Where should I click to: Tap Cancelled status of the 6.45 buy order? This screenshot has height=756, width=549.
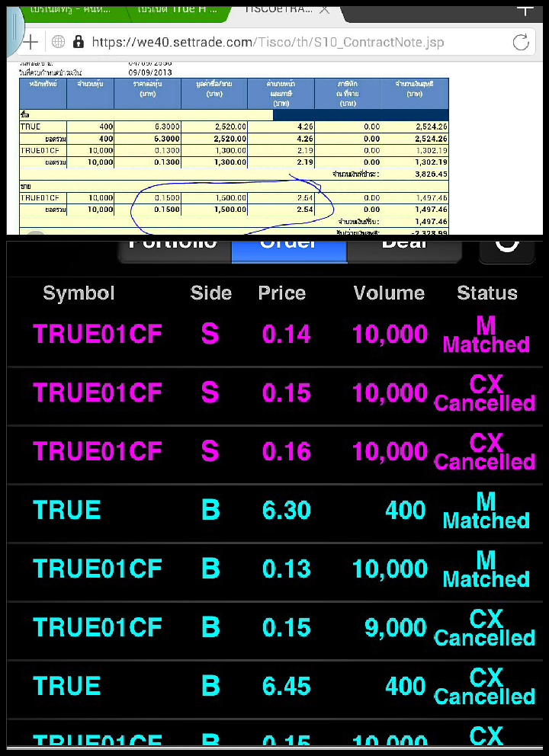pos(485,688)
